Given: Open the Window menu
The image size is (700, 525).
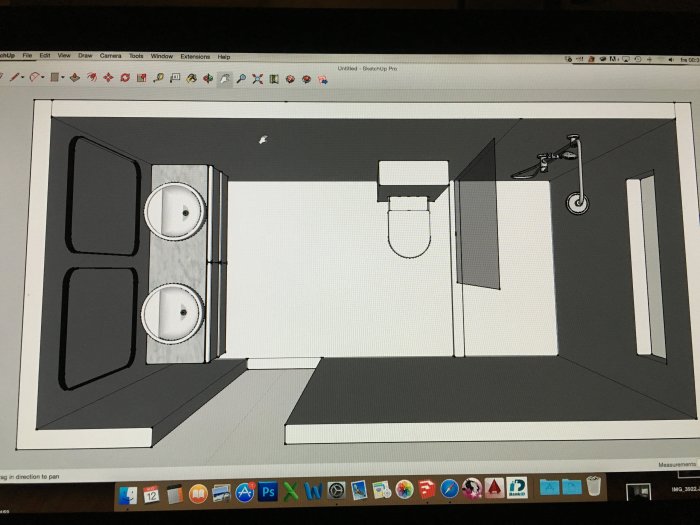Looking at the screenshot, I should (161, 56).
